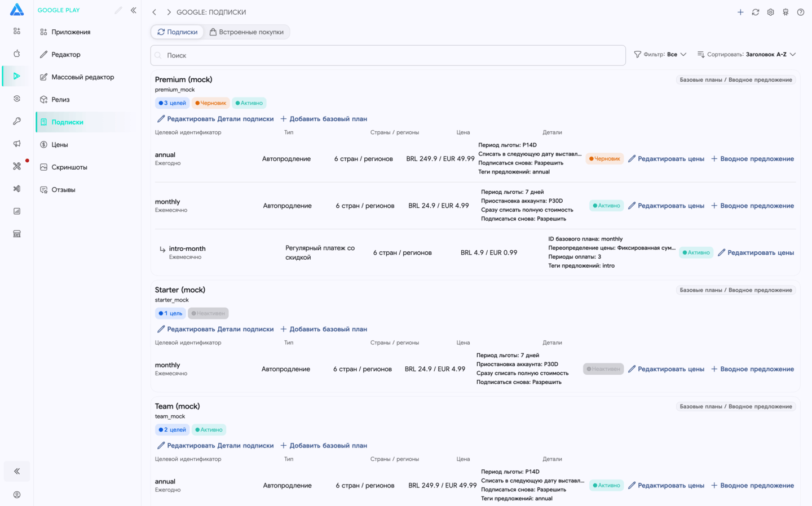Go forward with the right arrow
812x506 pixels.
[x=169, y=12]
